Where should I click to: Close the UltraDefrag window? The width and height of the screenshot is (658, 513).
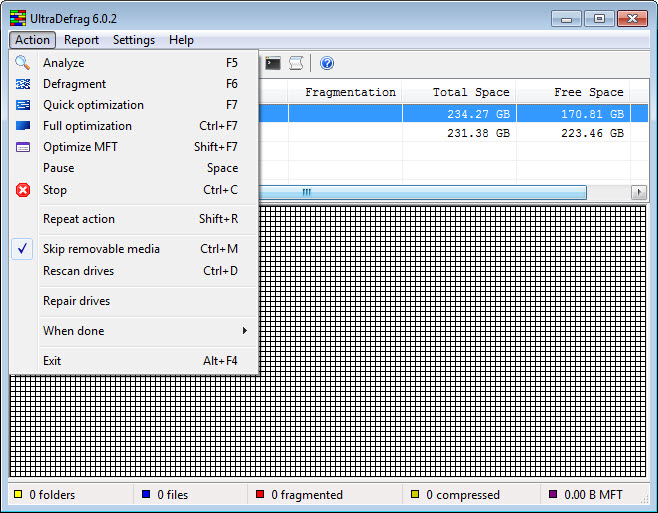coord(632,19)
